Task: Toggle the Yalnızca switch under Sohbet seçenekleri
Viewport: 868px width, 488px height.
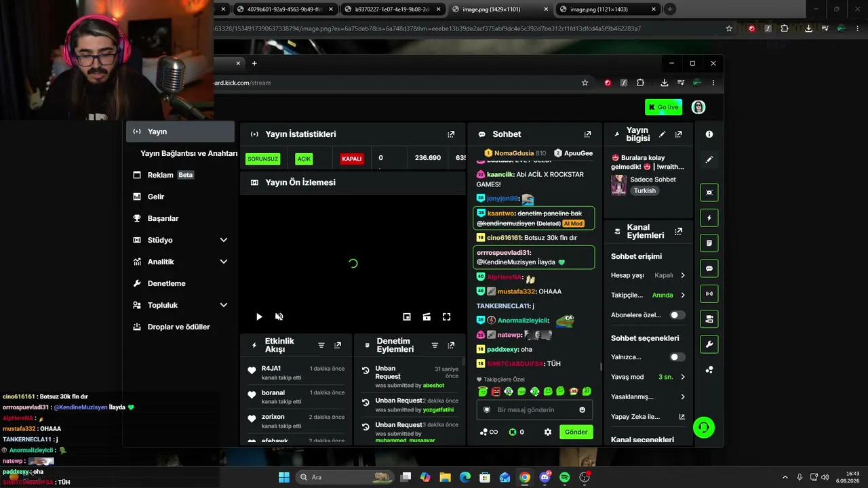Action: (x=677, y=357)
